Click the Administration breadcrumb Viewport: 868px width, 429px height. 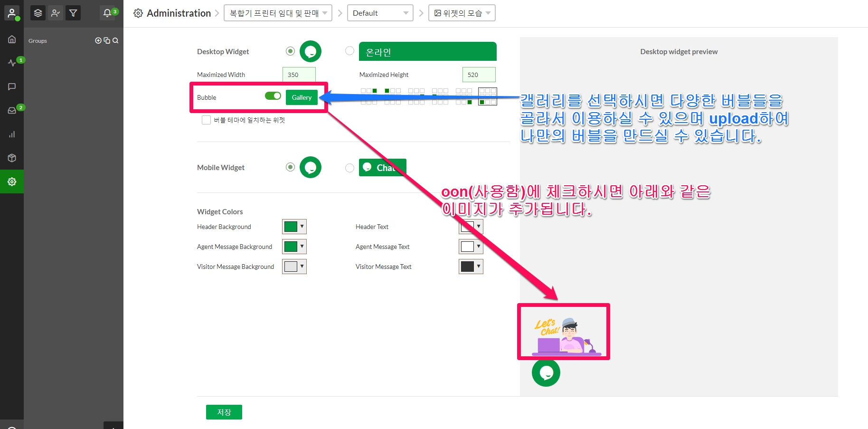pyautogui.click(x=178, y=13)
